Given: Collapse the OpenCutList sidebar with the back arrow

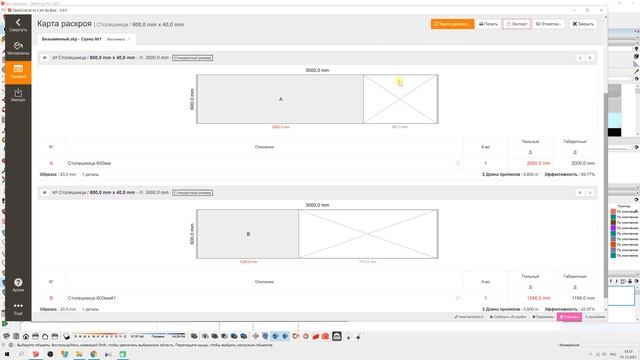Looking at the screenshot, I should tap(18, 24).
